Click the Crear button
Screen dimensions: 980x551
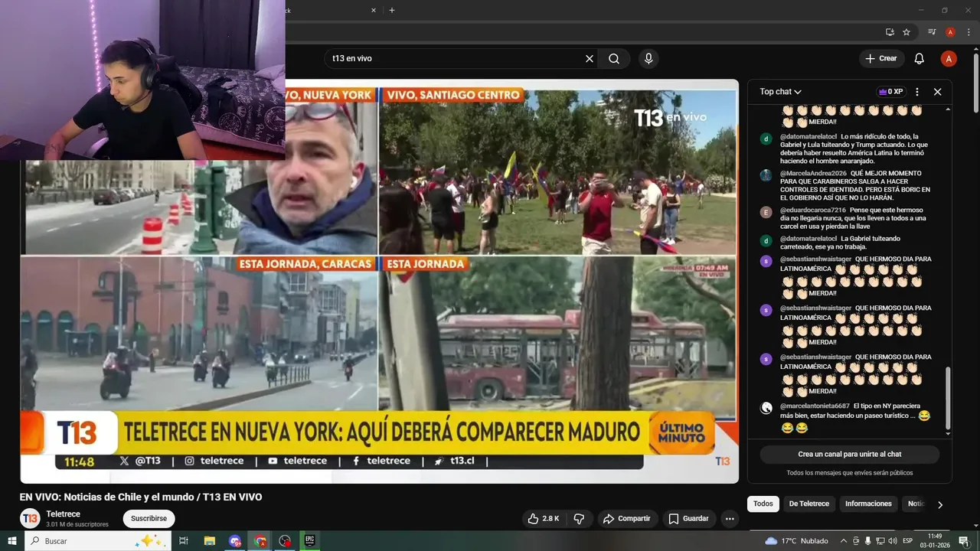click(881, 59)
